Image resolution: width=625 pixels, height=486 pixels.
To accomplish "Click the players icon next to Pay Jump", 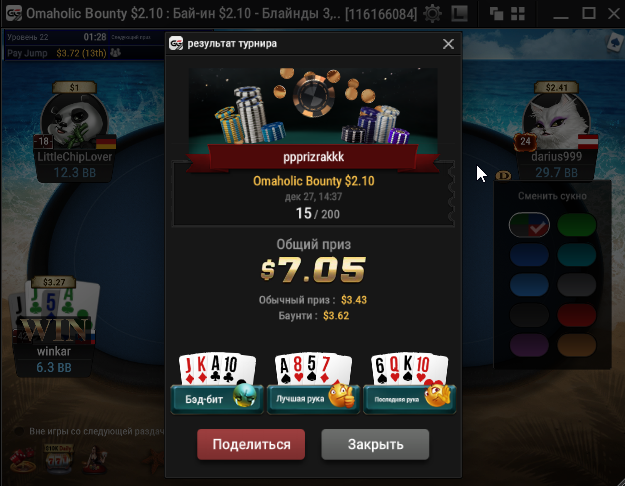I will 116,52.
